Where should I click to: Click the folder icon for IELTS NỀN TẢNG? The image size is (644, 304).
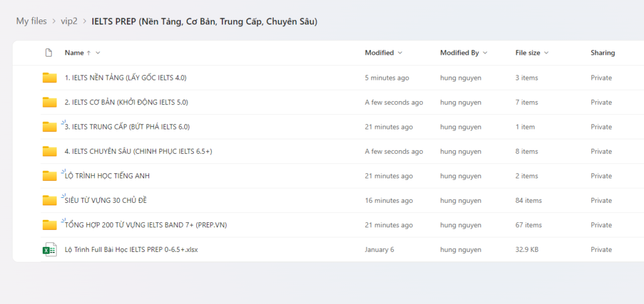(50, 78)
